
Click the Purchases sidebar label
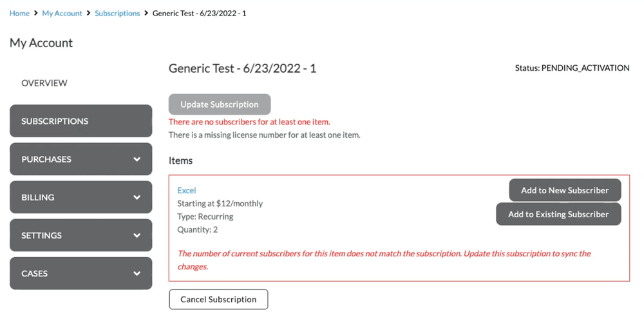pyautogui.click(x=46, y=159)
